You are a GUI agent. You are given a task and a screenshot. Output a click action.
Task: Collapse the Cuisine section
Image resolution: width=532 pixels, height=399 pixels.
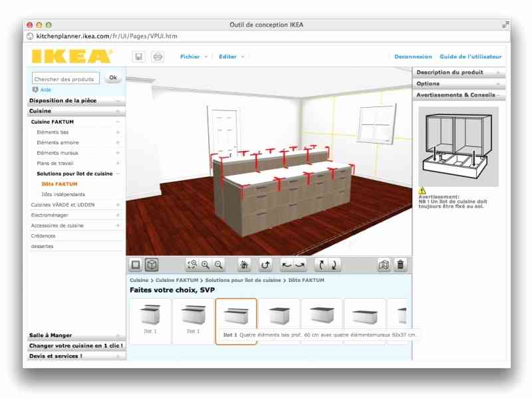click(x=76, y=111)
